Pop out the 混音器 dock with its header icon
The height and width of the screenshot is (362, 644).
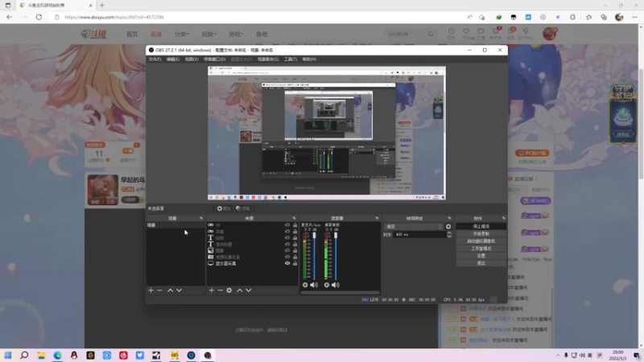(x=377, y=218)
